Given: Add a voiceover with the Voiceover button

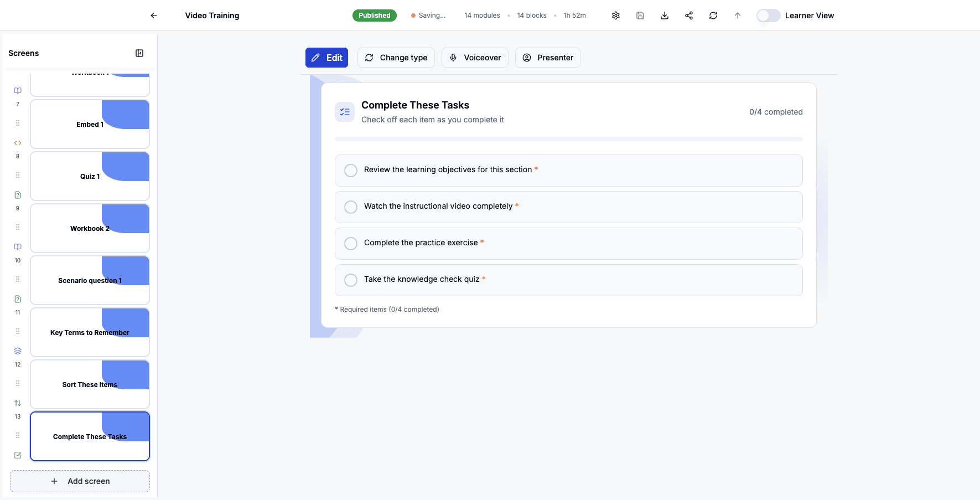Looking at the screenshot, I should click(475, 58).
